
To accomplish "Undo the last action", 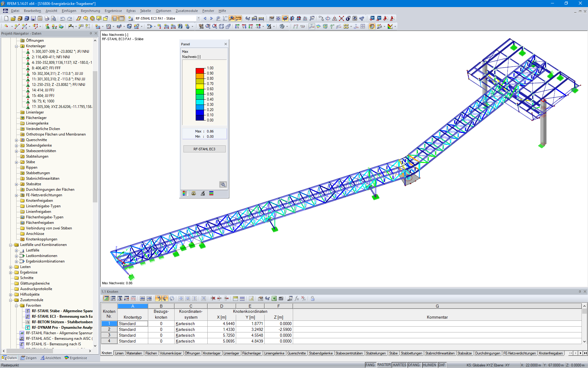I will 62,18.
